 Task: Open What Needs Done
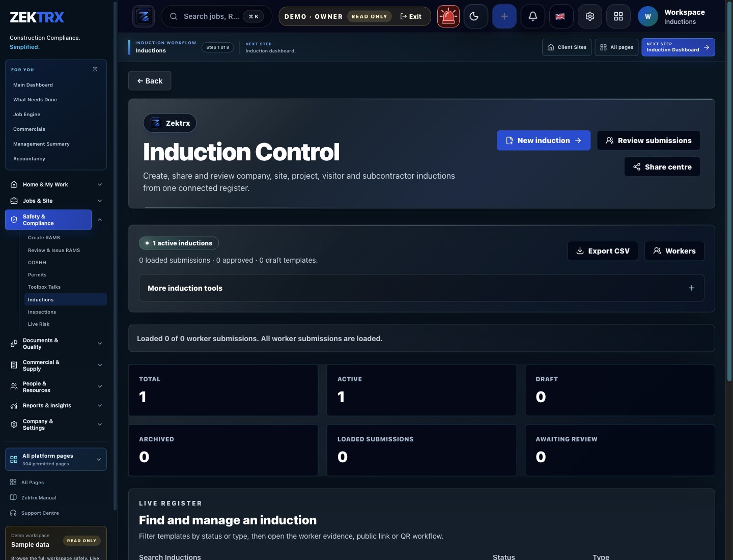[x=35, y=100]
